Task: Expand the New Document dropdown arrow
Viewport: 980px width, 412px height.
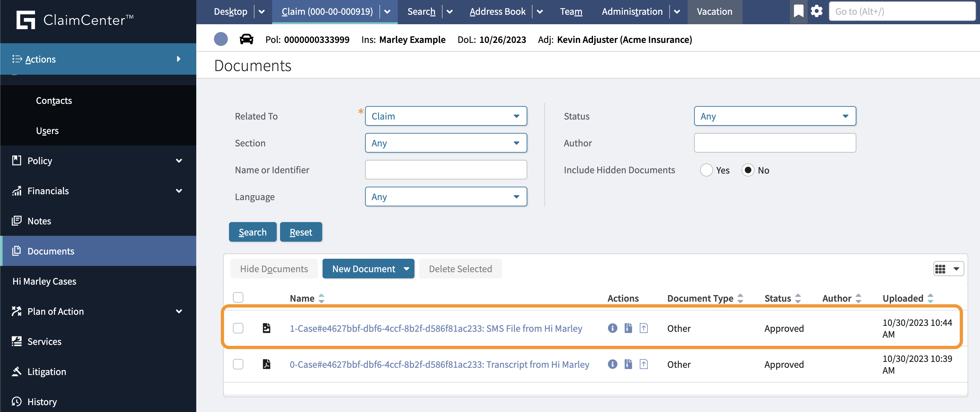Action: pos(406,269)
